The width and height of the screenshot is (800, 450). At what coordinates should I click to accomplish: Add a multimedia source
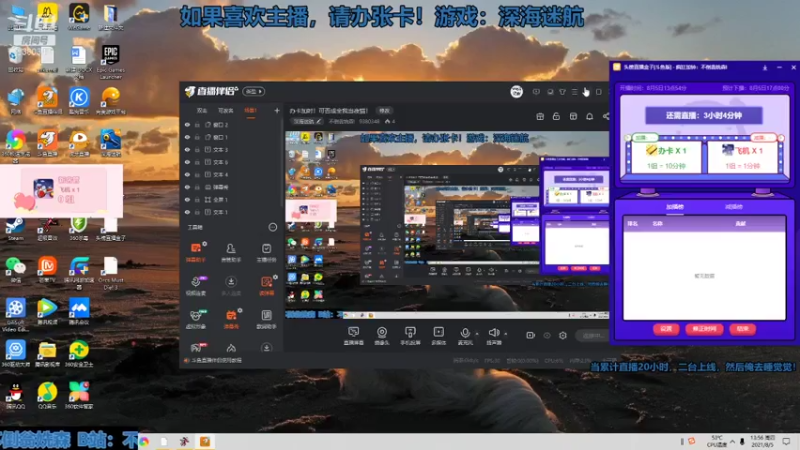438,336
